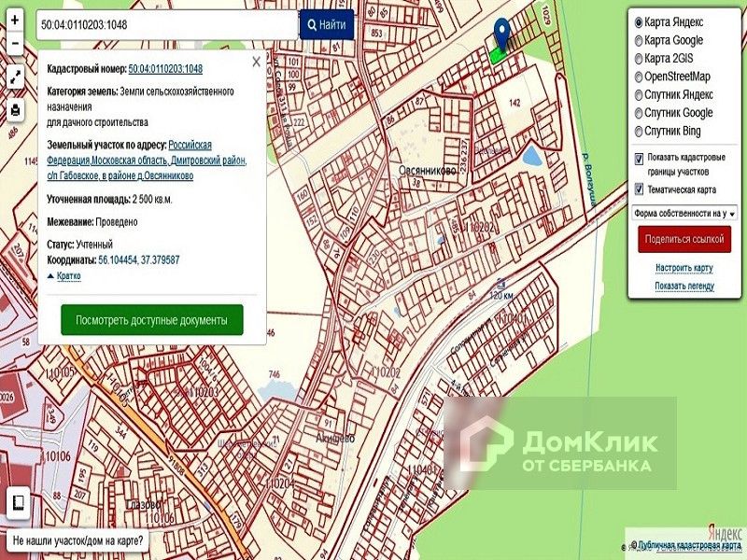This screenshot has height=560, width=747.
Task: Open Настроить карту link
Action: pos(684,268)
